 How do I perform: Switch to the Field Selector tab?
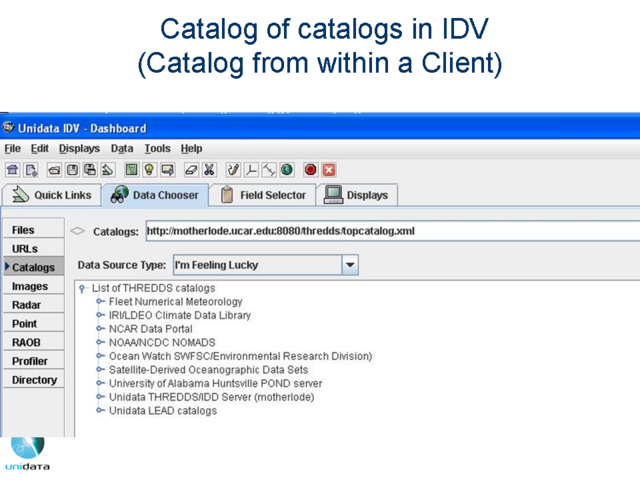pos(265,195)
